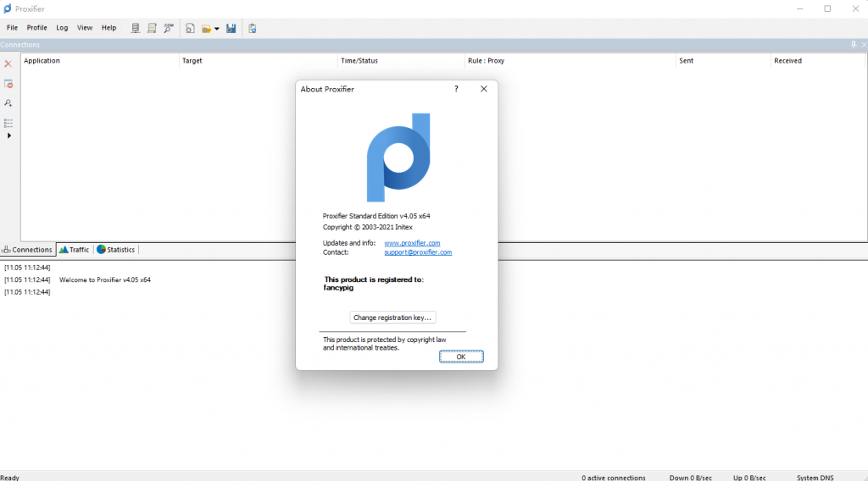Open the File menu

(12, 28)
